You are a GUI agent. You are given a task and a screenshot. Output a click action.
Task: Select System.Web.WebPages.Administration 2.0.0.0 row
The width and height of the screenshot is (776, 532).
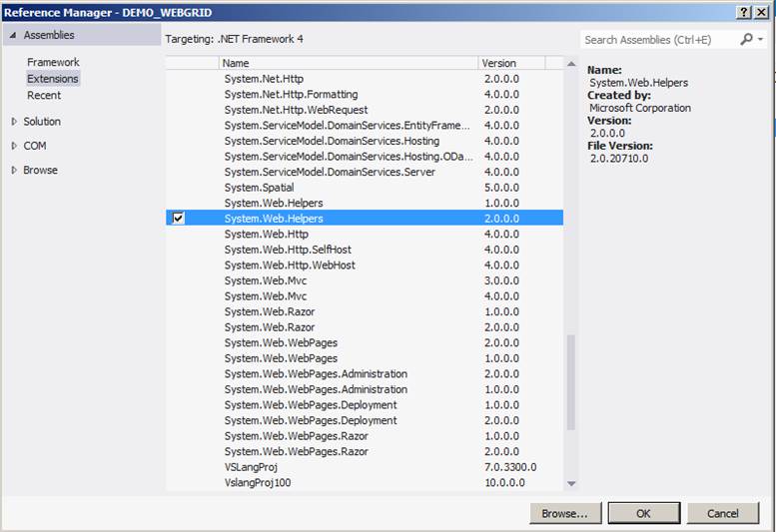tap(365, 373)
